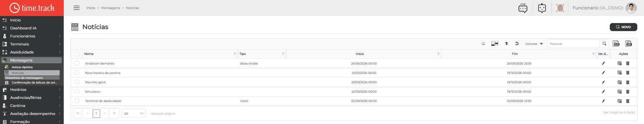Viewport: 644px width, 124px height.
Task: Go to next page arrow
Action: pyautogui.click(x=105, y=113)
